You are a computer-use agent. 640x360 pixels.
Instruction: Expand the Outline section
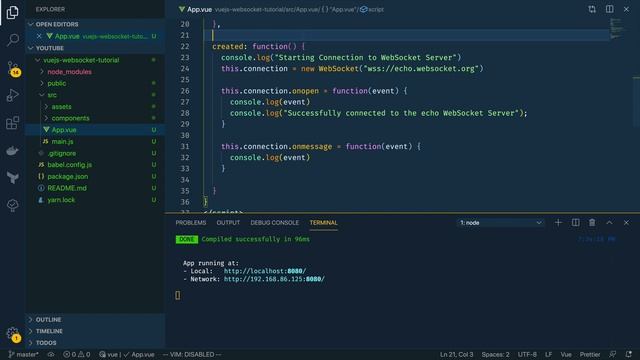pyautogui.click(x=96, y=320)
